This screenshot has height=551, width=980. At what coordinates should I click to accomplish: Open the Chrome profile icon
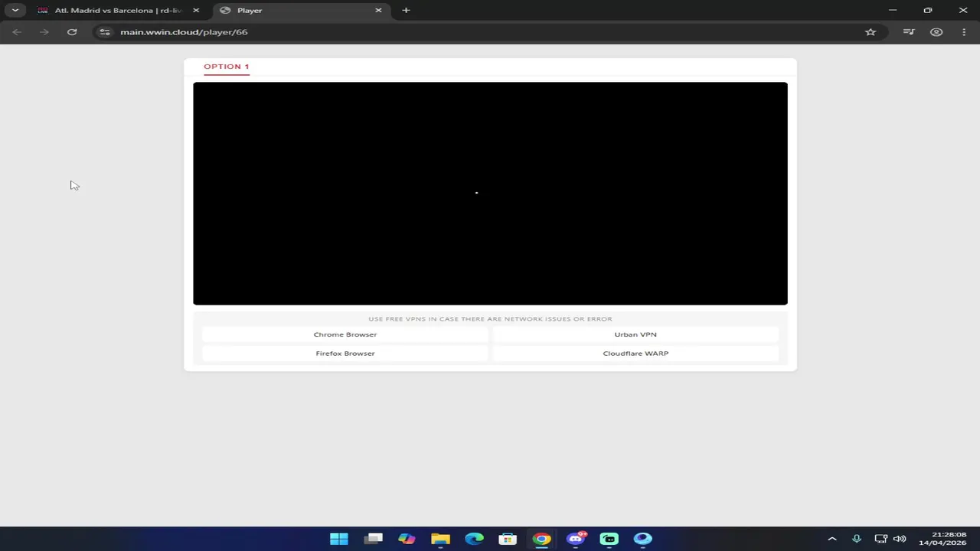click(936, 32)
